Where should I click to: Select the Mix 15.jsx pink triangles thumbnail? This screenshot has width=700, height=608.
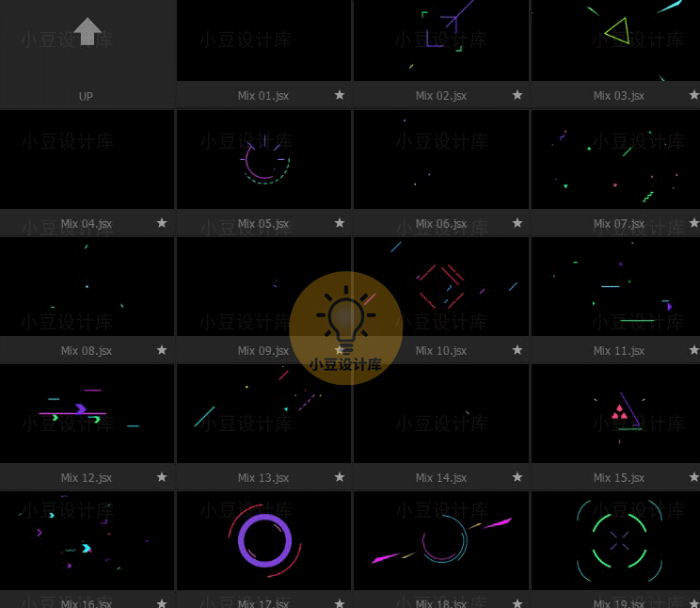615,414
